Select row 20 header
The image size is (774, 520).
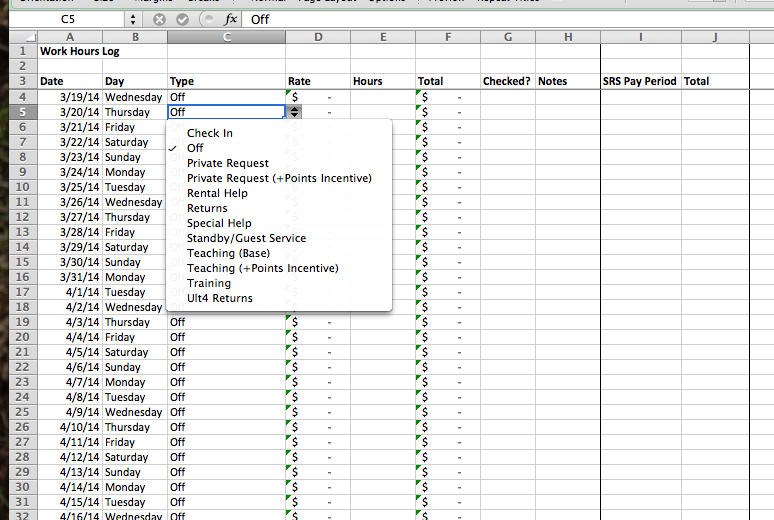click(x=19, y=337)
